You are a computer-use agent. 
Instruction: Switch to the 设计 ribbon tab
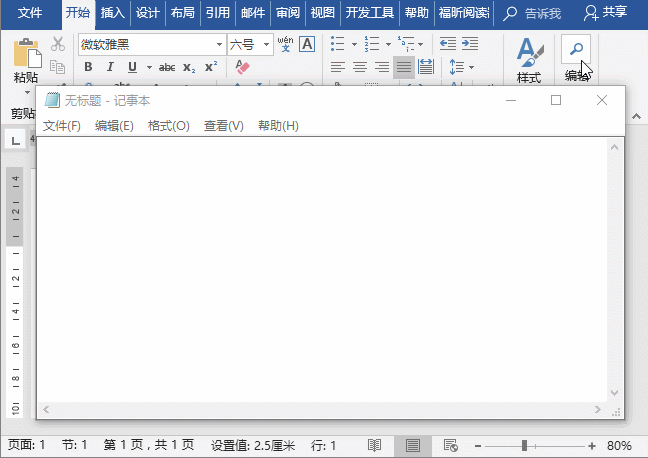[x=148, y=13]
